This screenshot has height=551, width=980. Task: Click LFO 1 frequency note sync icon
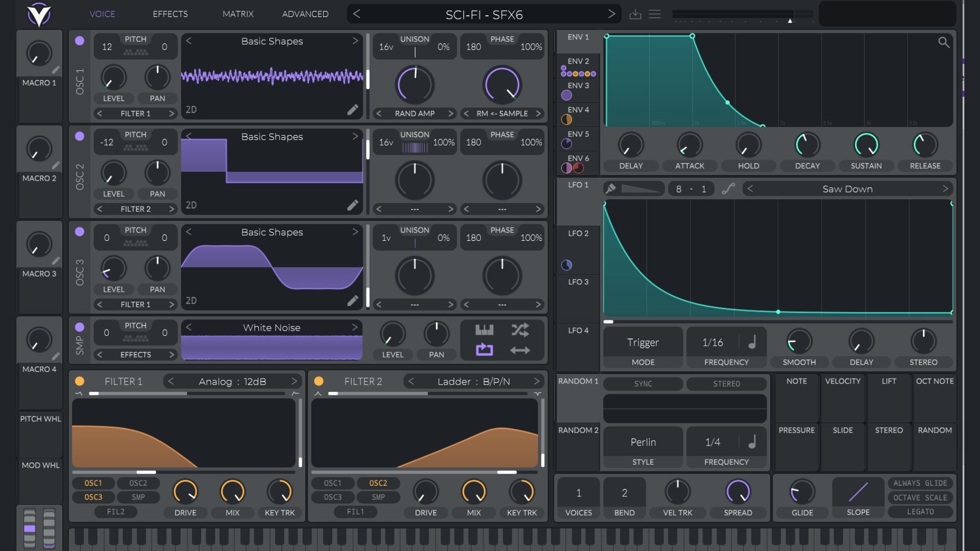(752, 342)
